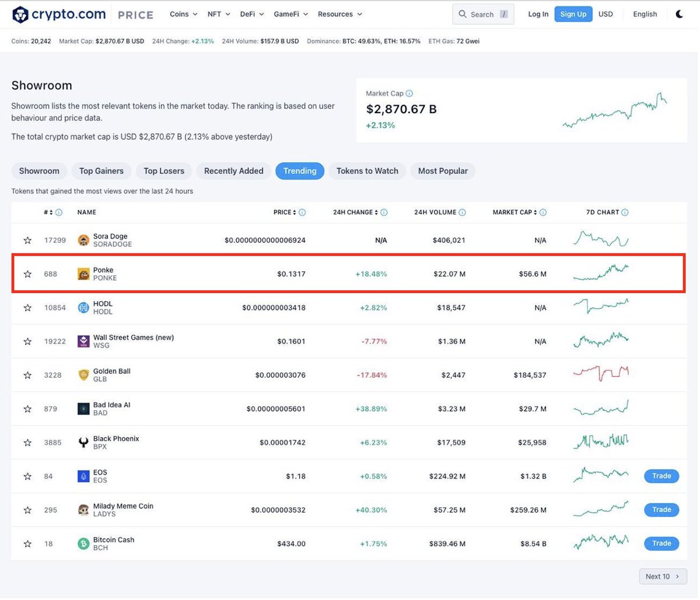Click the Sora Doge coin icon

coord(83,240)
